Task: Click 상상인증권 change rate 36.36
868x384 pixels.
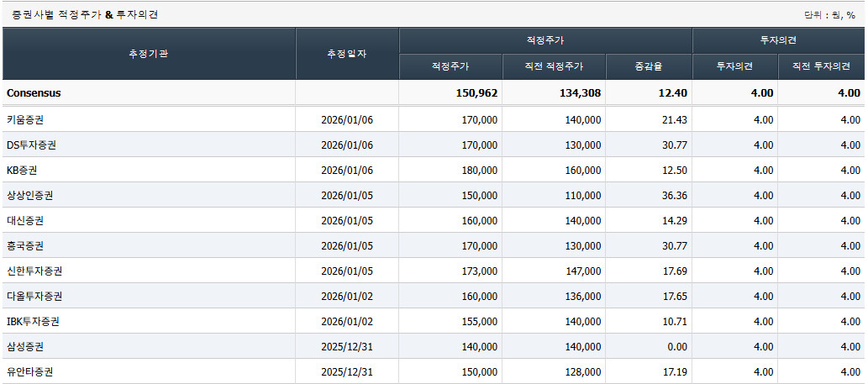Action: 675,195
